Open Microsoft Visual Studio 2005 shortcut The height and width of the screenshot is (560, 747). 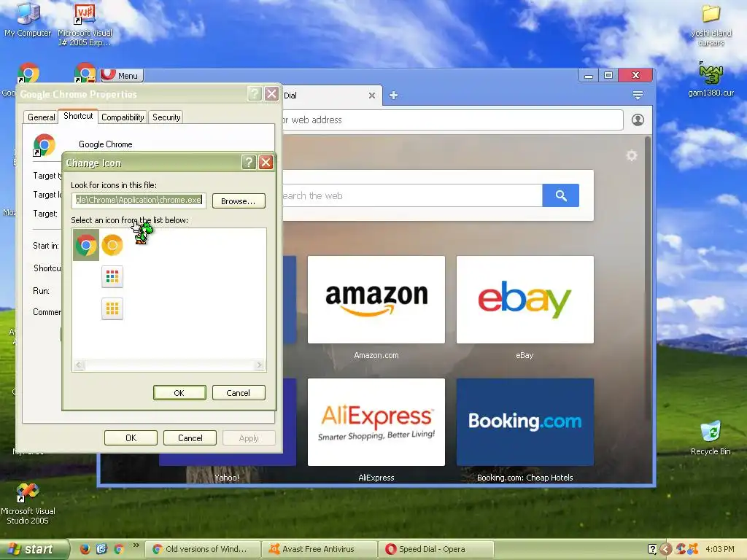tap(28, 503)
